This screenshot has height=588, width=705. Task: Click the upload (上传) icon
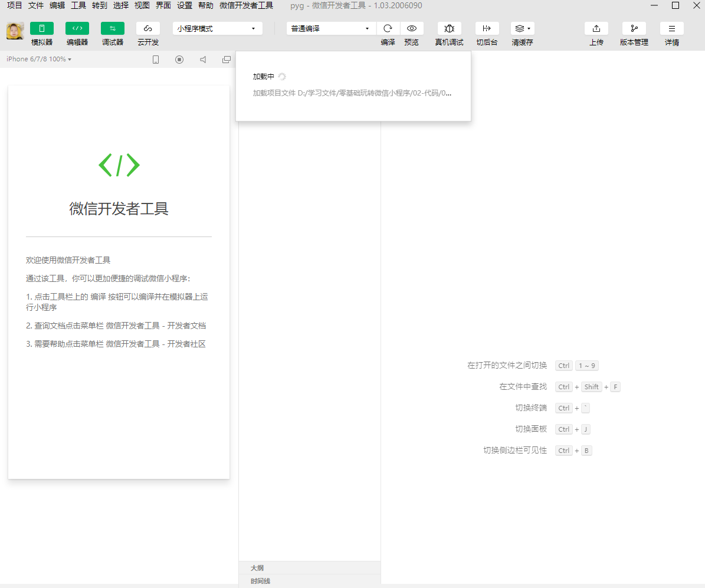click(596, 28)
